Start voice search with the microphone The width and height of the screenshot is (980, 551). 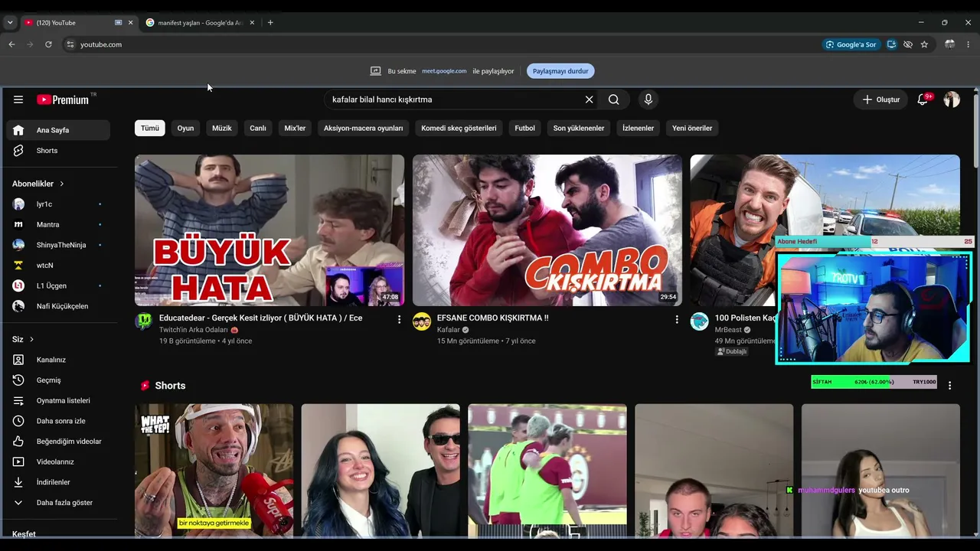648,99
